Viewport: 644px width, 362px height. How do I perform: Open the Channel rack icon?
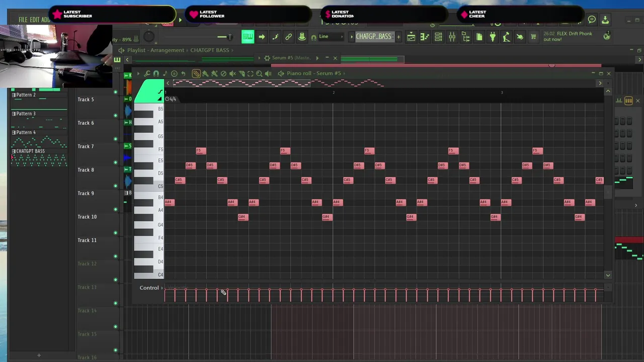pos(438,37)
